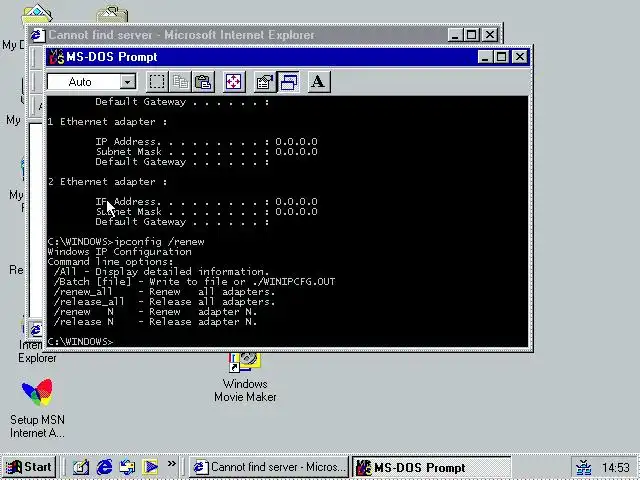640x480 pixels.
Task: Click the Paste toolbar icon
Action: tap(203, 82)
